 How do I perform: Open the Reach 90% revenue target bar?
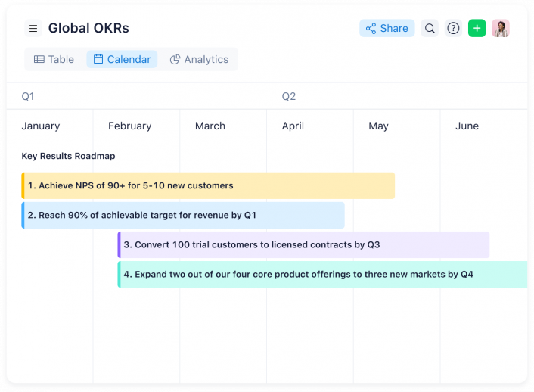pos(183,215)
